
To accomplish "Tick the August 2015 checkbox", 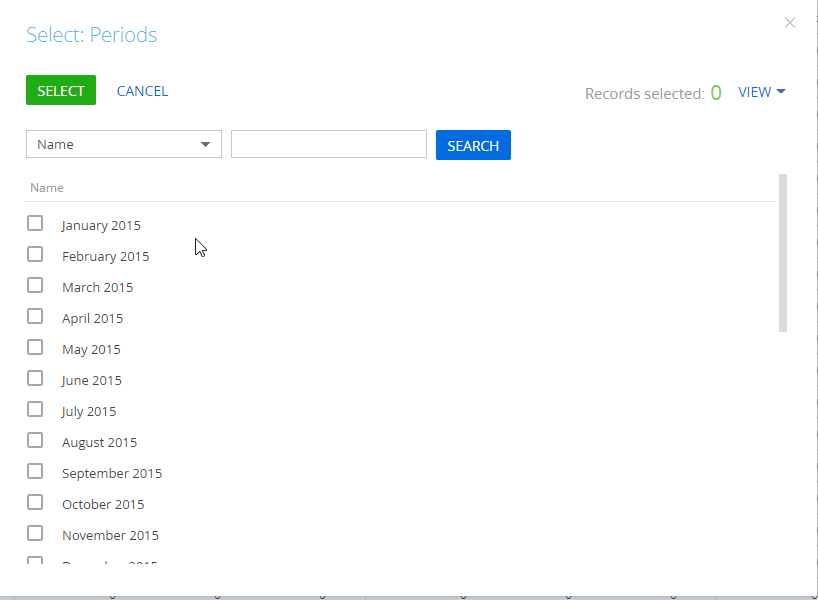I will [x=35, y=440].
